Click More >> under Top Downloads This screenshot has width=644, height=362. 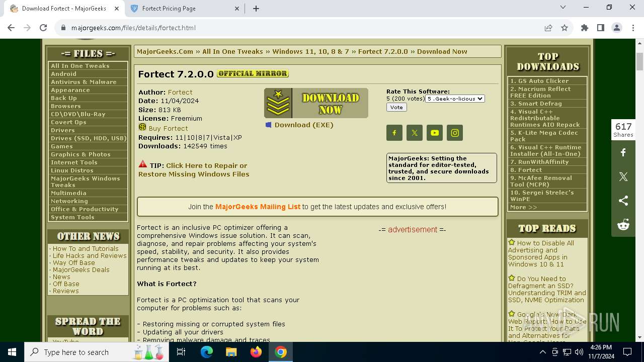[x=523, y=207]
